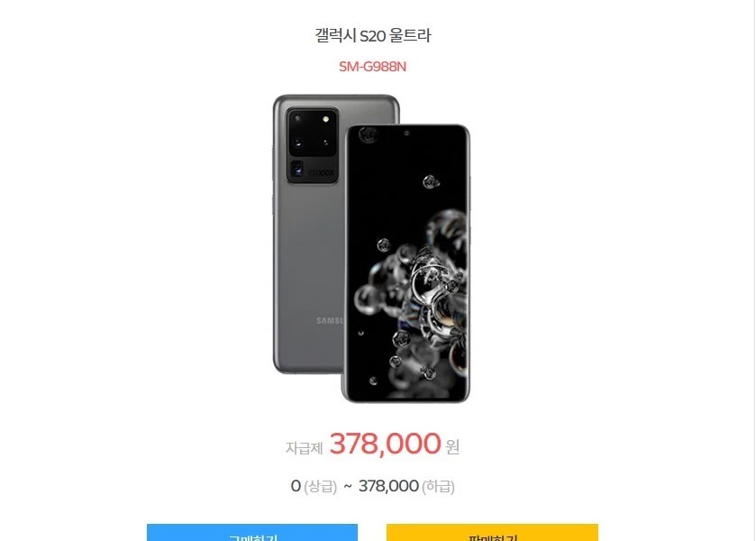Screen dimensions: 756x541
Task: Click the Samsung logo on phone back
Action: point(330,320)
